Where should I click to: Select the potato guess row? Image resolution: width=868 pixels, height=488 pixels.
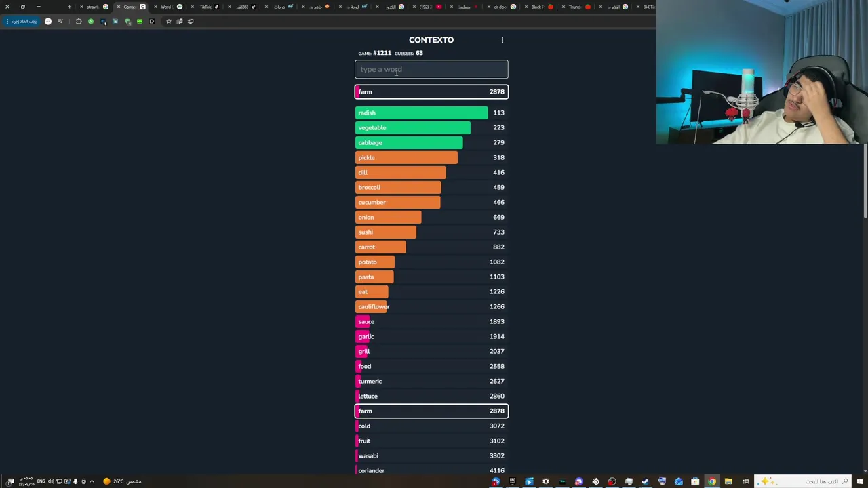pyautogui.click(x=431, y=262)
